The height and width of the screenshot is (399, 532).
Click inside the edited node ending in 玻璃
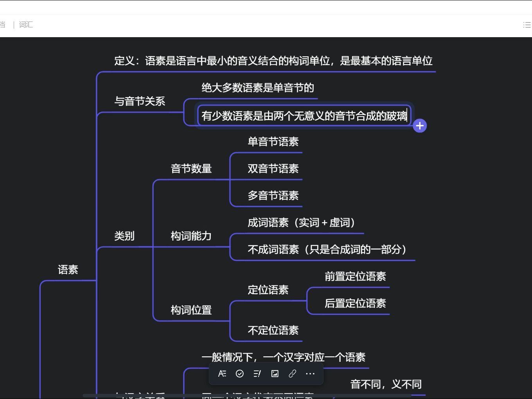click(304, 116)
